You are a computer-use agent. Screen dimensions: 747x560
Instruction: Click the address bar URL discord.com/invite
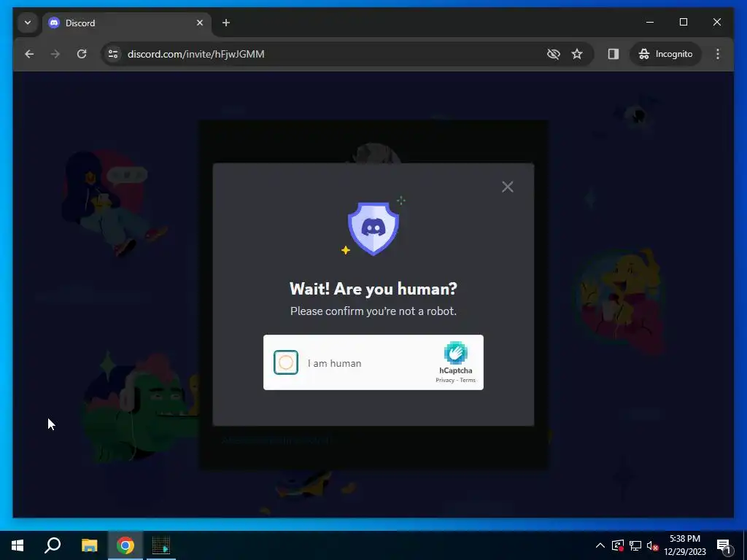point(196,54)
